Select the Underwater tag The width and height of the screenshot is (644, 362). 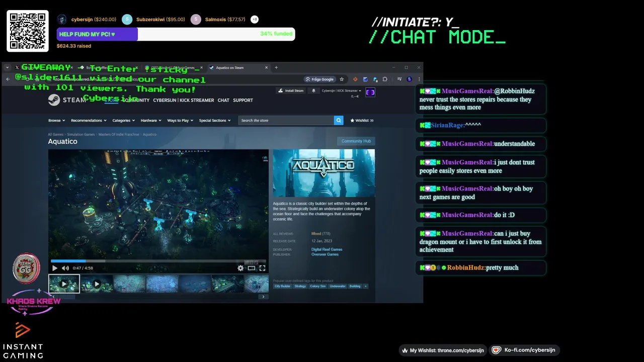pyautogui.click(x=338, y=286)
